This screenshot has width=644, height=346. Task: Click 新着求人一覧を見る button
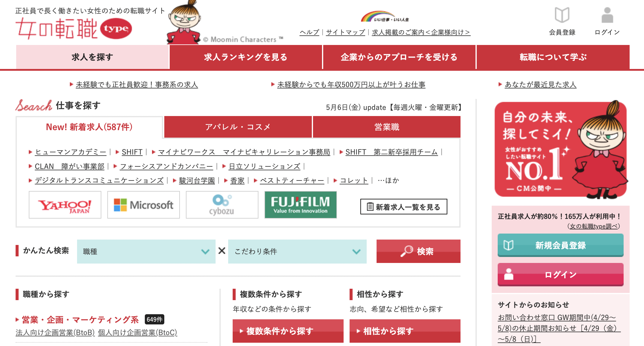[x=404, y=207]
